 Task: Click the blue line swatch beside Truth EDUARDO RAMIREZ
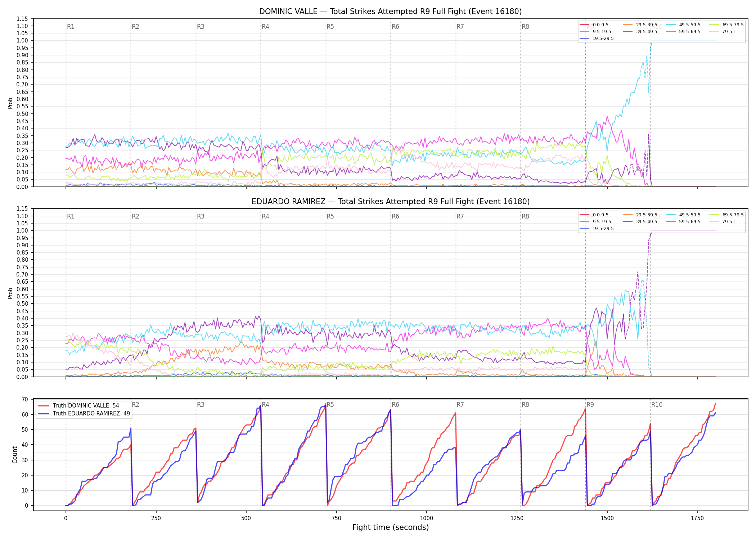tap(44, 414)
